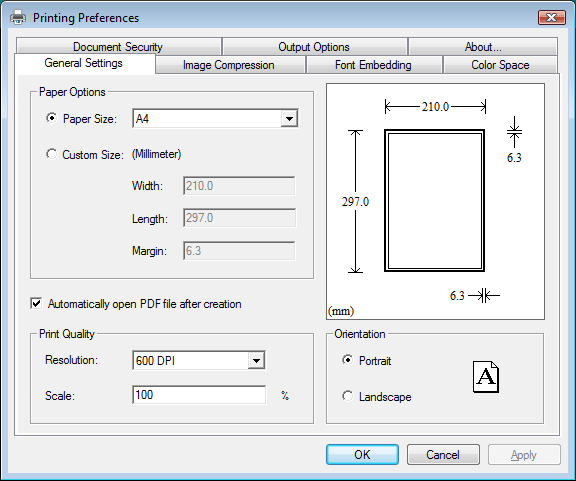Open the Paper Size A4 dropdown

pyautogui.click(x=215, y=118)
